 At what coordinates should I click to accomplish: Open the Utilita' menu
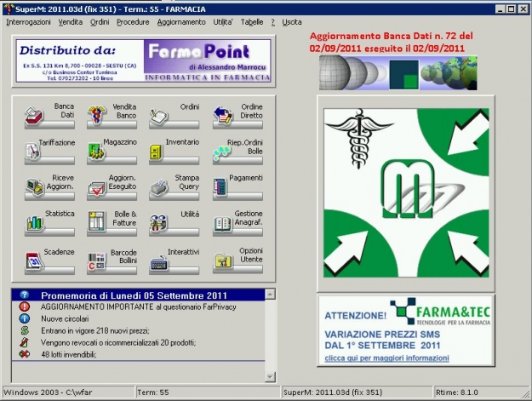pyautogui.click(x=223, y=22)
